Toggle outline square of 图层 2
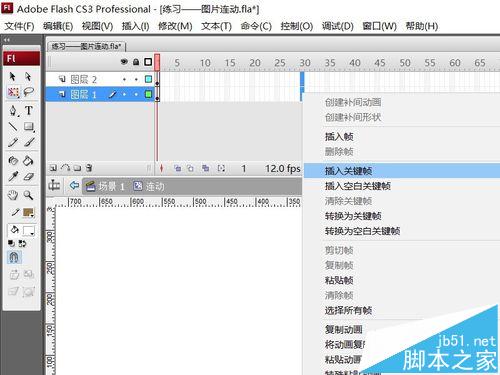500x375 pixels. [x=148, y=79]
